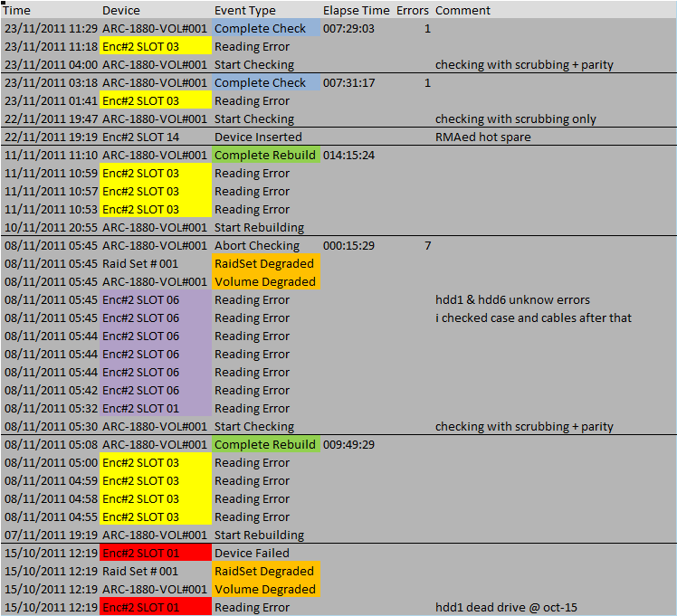The width and height of the screenshot is (677, 616).
Task: Click the red Enc#2 SLOT 01 Device Failed cell
Action: click(x=156, y=553)
